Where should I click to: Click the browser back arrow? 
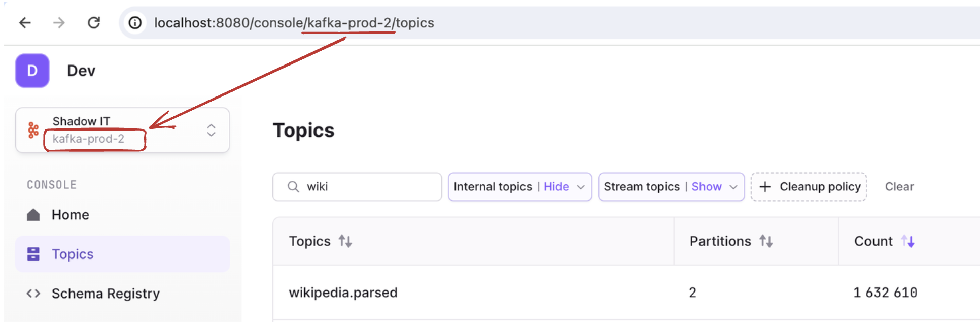click(x=25, y=23)
